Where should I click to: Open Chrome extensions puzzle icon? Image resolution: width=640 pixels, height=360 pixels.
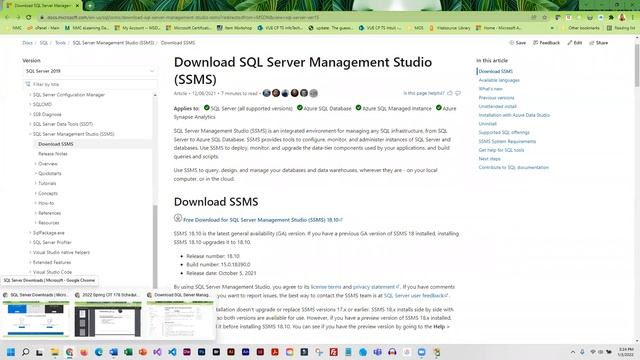pos(611,18)
